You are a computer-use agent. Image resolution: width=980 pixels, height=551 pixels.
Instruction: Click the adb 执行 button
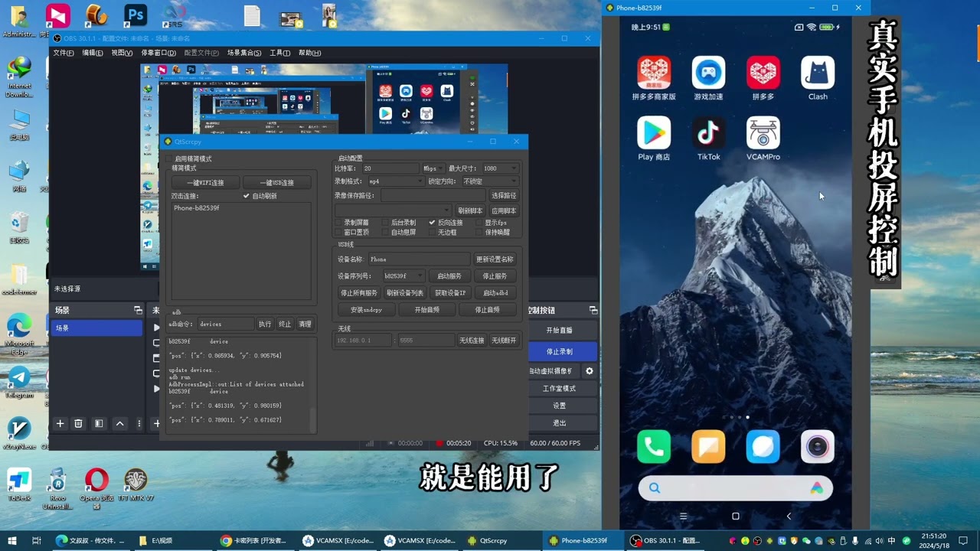point(264,324)
